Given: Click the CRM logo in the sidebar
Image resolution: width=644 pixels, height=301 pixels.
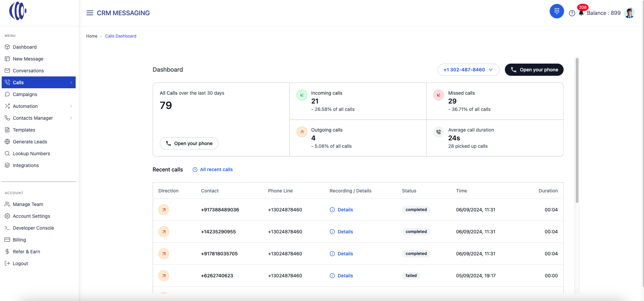Looking at the screenshot, I should (x=18, y=11).
